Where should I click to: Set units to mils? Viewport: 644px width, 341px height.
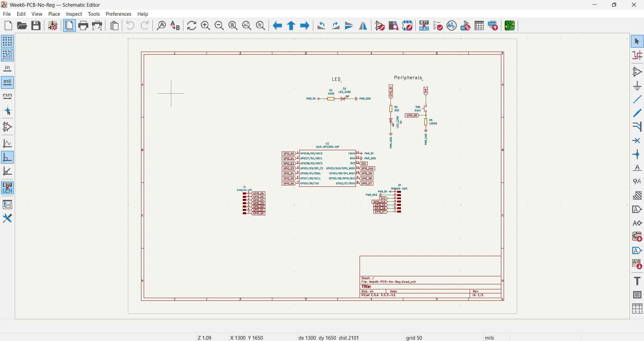pyautogui.click(x=7, y=82)
